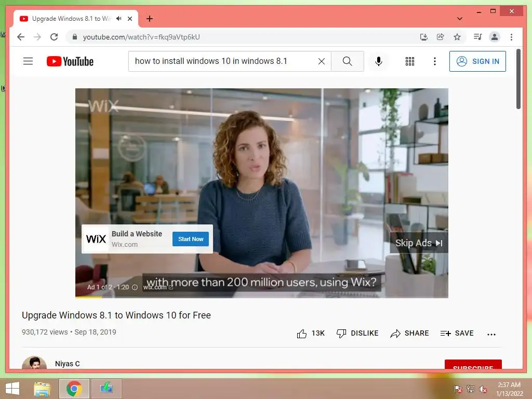
Task: Open Chrome tab search chevron
Action: pyautogui.click(x=460, y=19)
